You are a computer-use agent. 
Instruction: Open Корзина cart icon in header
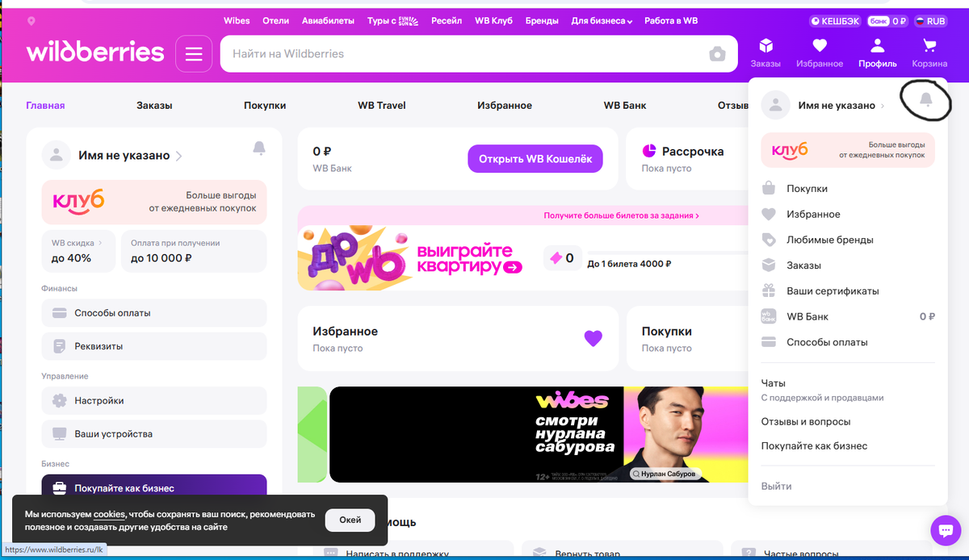[x=929, y=53]
